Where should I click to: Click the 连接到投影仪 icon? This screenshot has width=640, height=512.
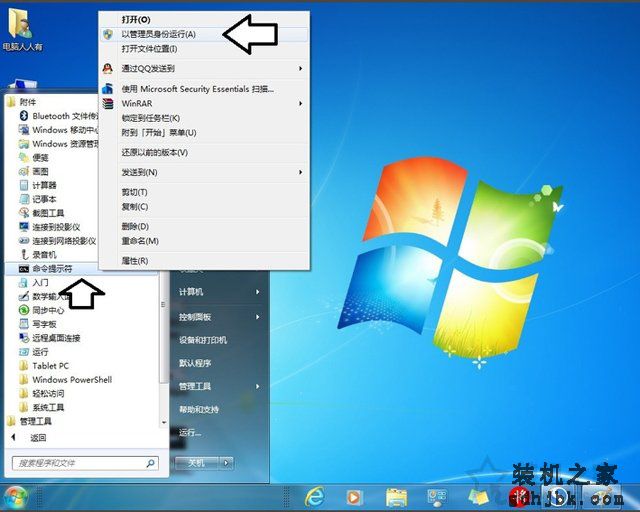pyautogui.click(x=24, y=227)
